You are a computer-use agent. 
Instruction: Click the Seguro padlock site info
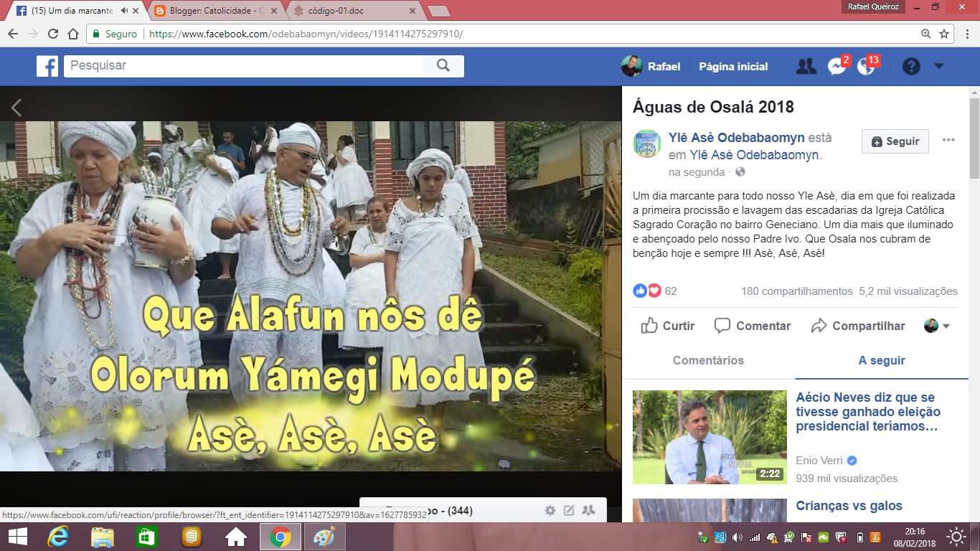coord(115,34)
